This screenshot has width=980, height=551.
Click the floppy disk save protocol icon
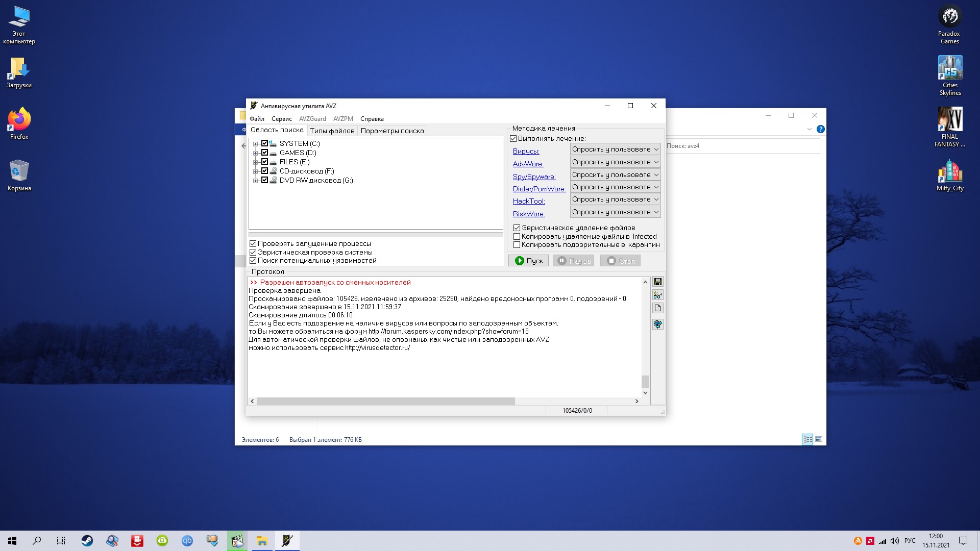(657, 282)
